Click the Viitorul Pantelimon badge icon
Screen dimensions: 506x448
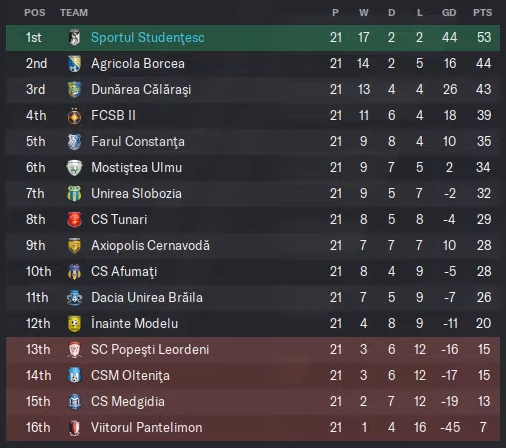click(x=75, y=427)
